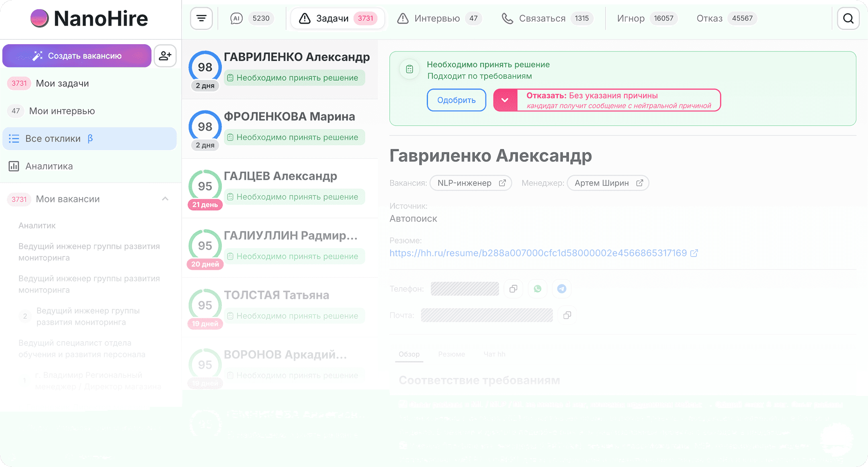Open the NLP-инженер vacancy external link icon
This screenshot has height=467, width=868.
pos(502,183)
